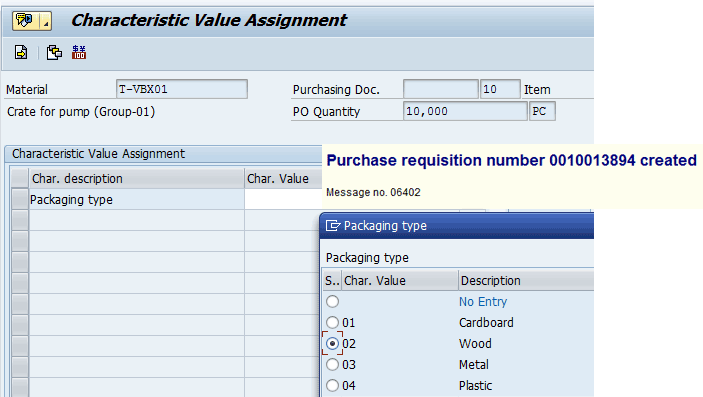
Task: Select radio button 01 Cardboard
Action: click(332, 323)
